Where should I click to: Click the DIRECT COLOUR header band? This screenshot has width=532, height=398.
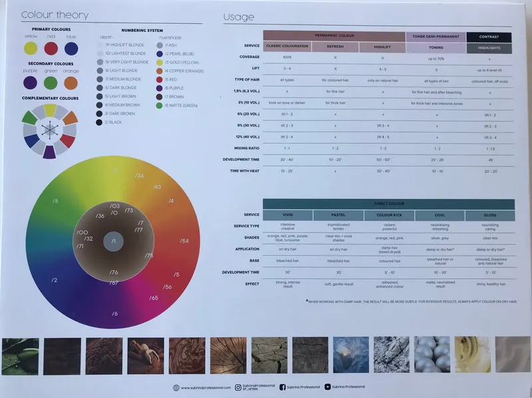click(x=389, y=204)
